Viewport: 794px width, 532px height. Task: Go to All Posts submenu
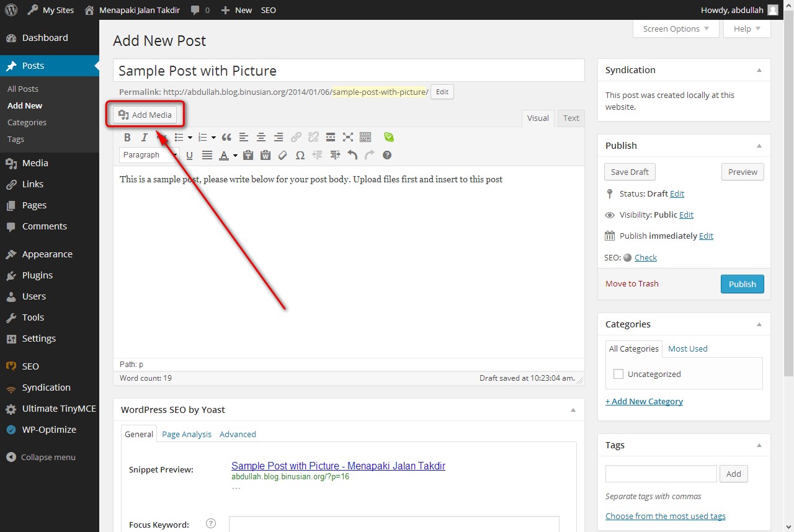pos(23,89)
